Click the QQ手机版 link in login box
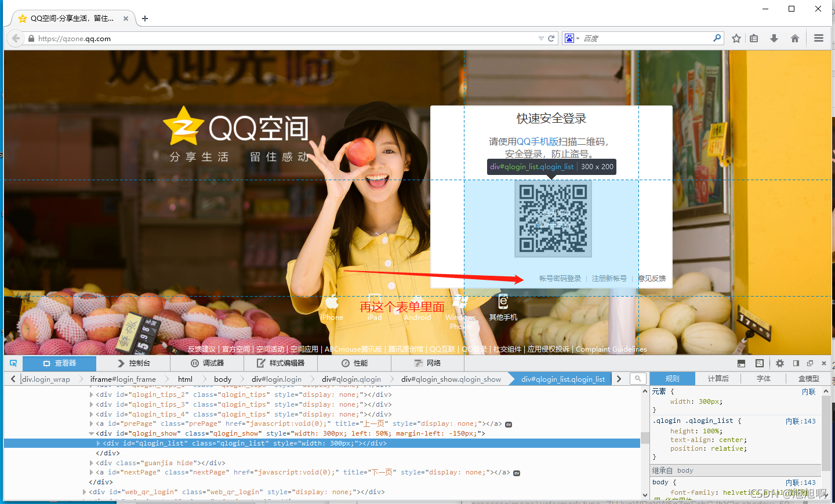Screen dimensions: 835x504 pos(538,141)
